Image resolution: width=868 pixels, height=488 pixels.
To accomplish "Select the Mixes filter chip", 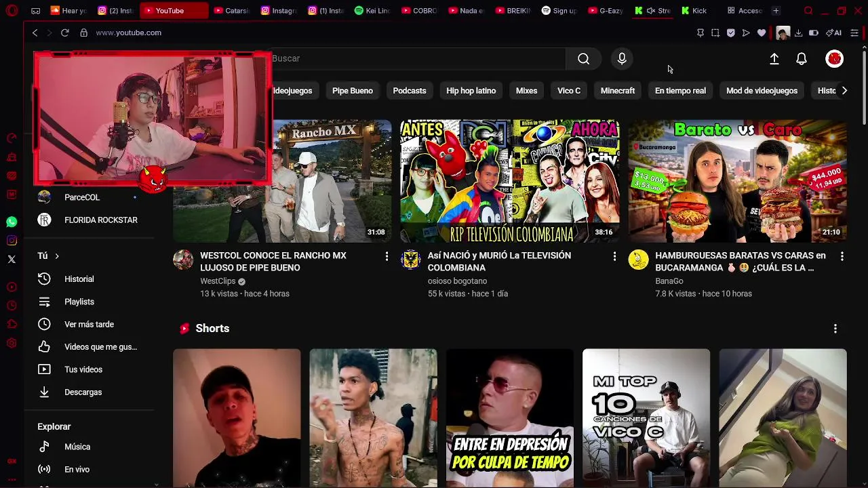I will 526,91.
